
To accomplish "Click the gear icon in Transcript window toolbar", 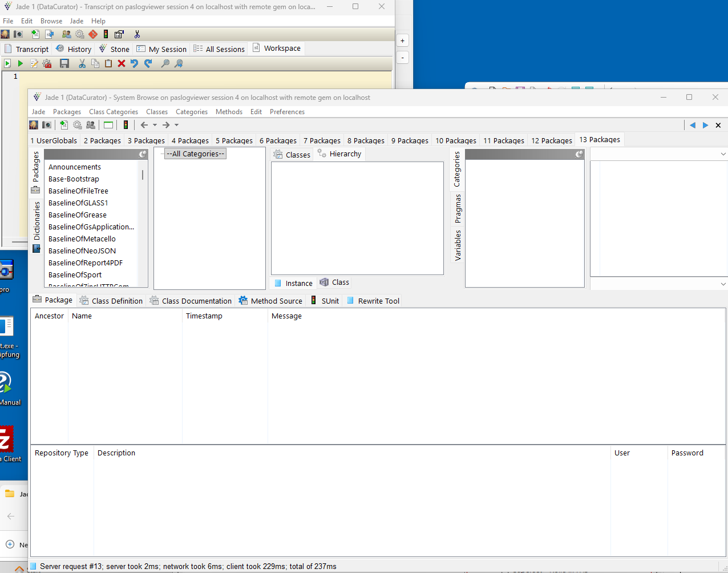I will click(x=80, y=34).
